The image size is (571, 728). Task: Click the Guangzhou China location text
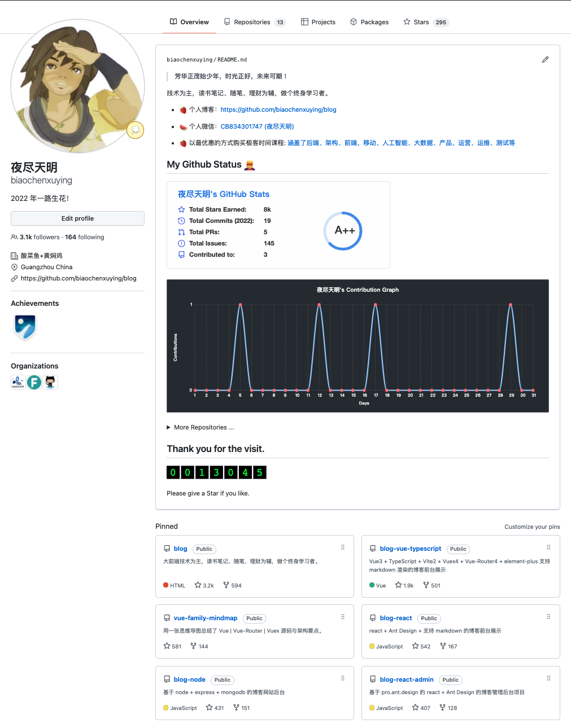(47, 267)
